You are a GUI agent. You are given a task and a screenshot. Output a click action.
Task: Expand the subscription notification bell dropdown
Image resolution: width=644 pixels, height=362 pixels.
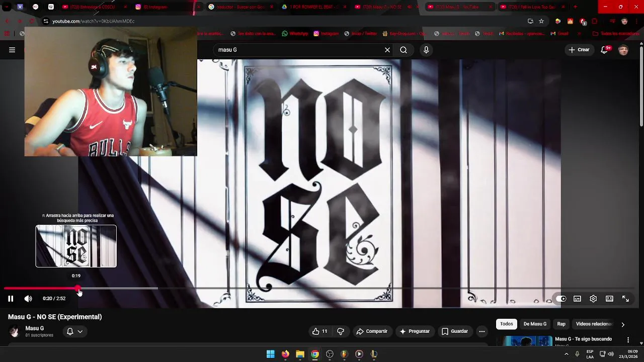(74, 331)
